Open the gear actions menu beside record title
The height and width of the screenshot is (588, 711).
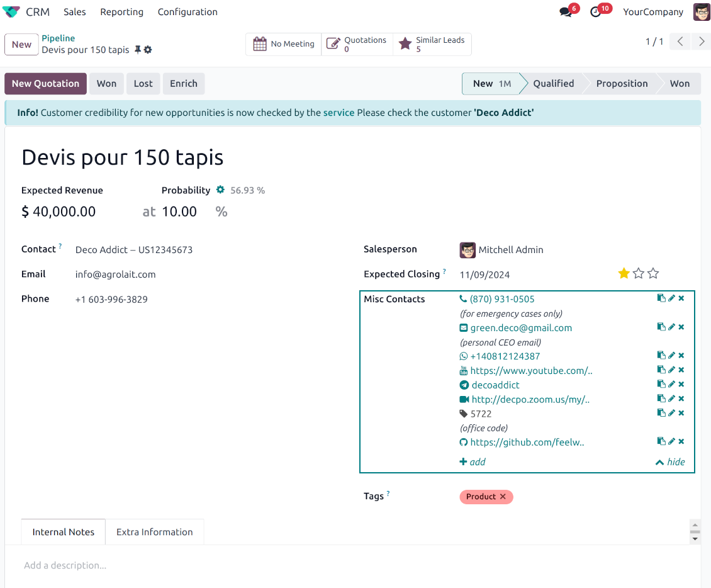pyautogui.click(x=148, y=50)
